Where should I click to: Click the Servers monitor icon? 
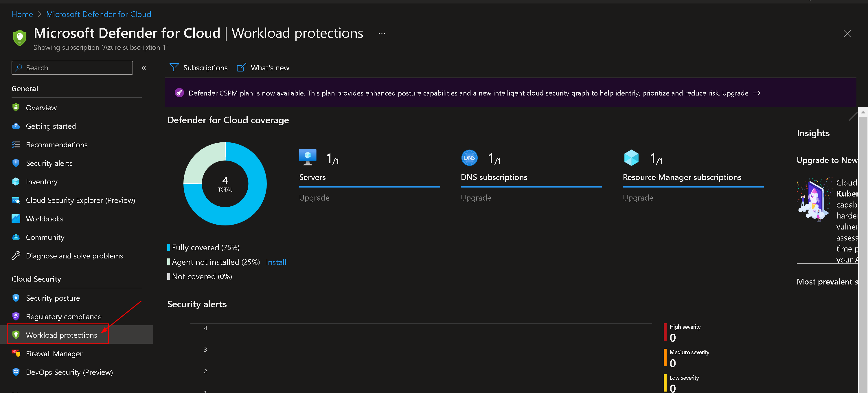point(307,157)
